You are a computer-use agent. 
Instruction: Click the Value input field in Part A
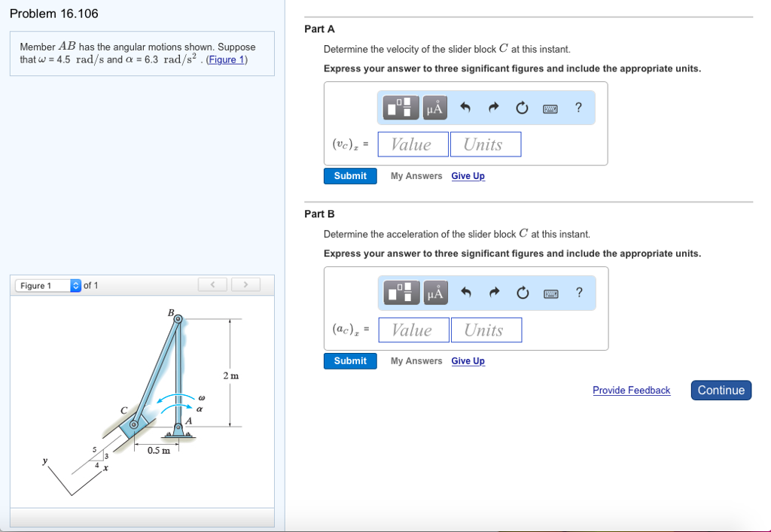(x=413, y=144)
